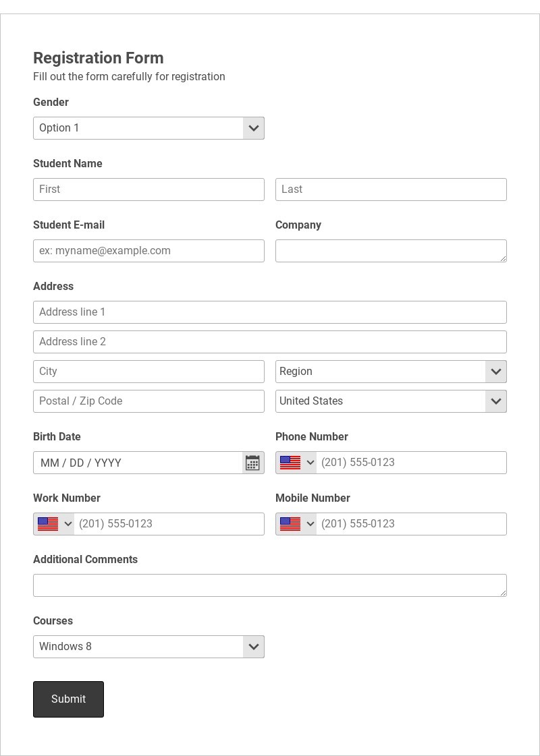Expand the Gender dropdown showing Option 1
The height and width of the screenshot is (756, 540).
pyautogui.click(x=148, y=128)
